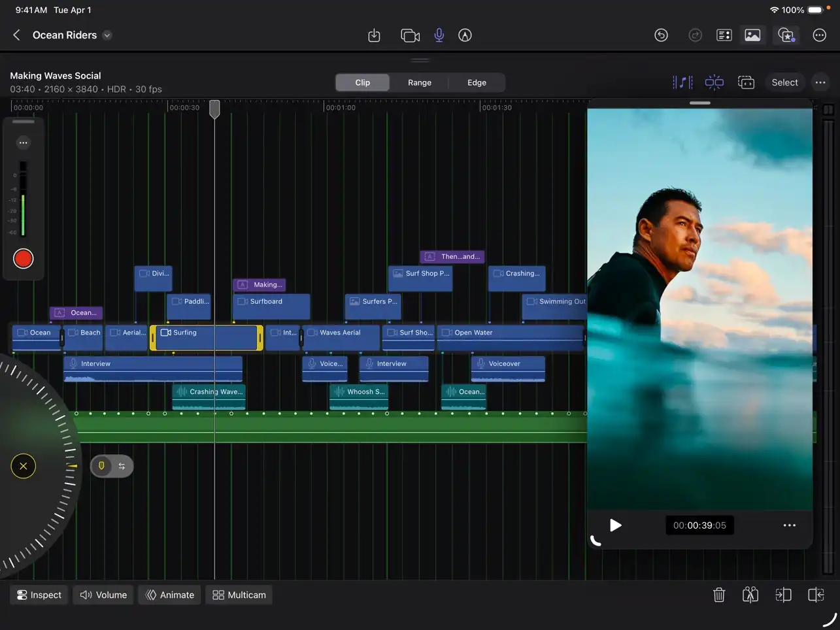Click the timeline playhead handle
The width and height of the screenshot is (840, 630).
click(x=214, y=109)
